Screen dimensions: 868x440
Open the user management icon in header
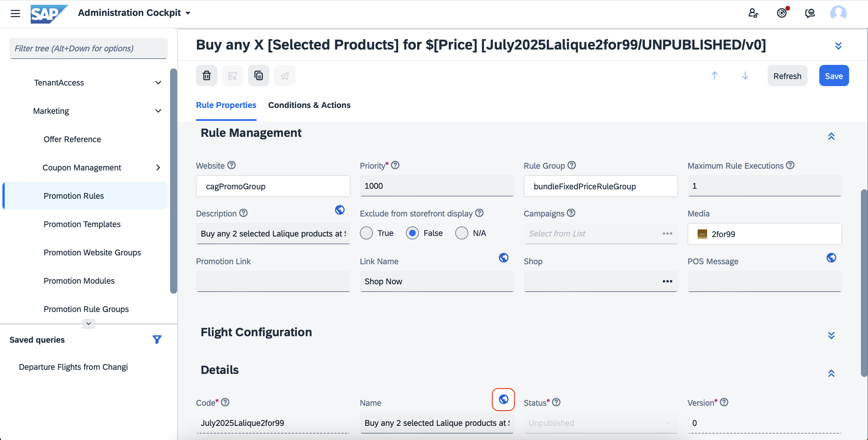pyautogui.click(x=753, y=13)
